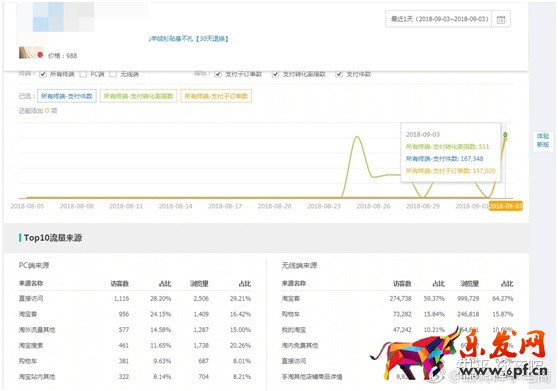Open the 30天退换 product title link
Viewport: 558px width, 391px height.
click(x=189, y=38)
